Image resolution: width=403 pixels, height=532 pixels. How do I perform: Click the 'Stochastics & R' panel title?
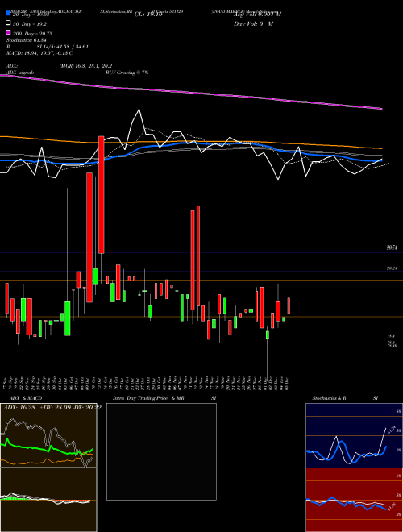pos(329,398)
